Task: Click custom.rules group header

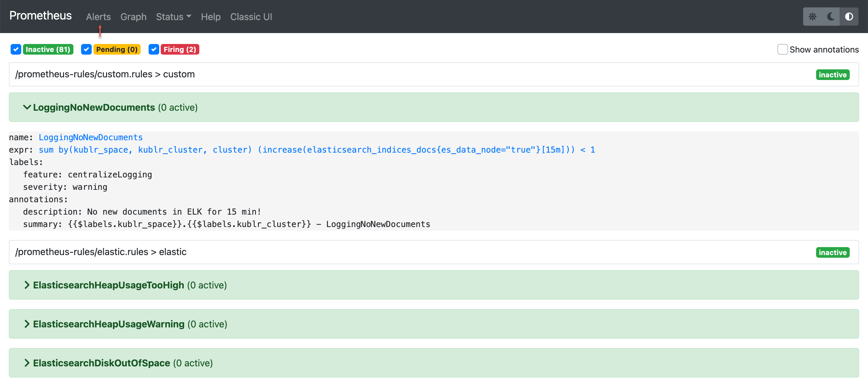Action: [x=434, y=74]
